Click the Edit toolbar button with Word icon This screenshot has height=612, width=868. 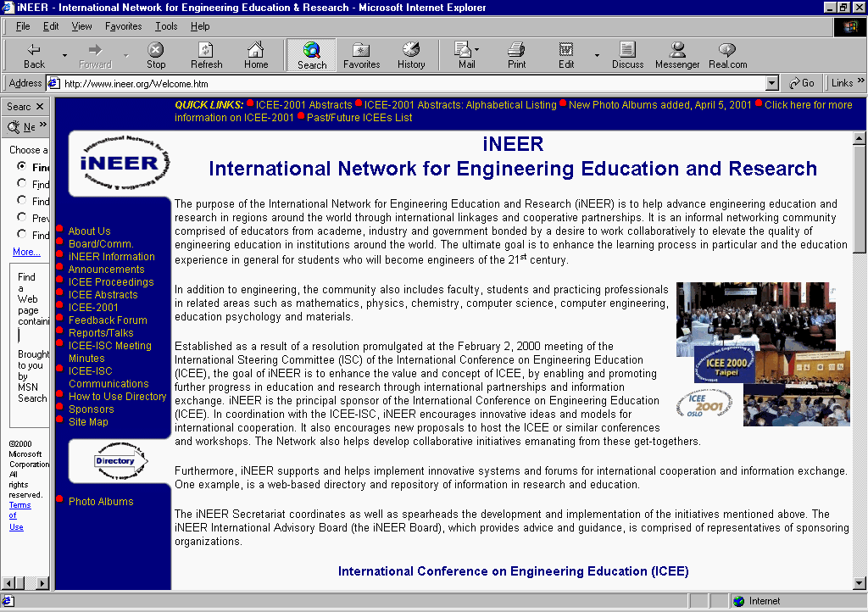pyautogui.click(x=566, y=55)
